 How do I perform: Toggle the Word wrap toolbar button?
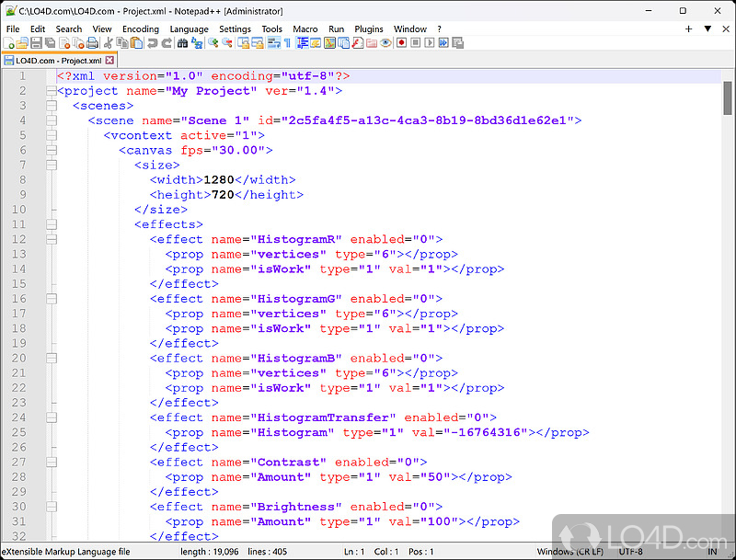[x=272, y=43]
